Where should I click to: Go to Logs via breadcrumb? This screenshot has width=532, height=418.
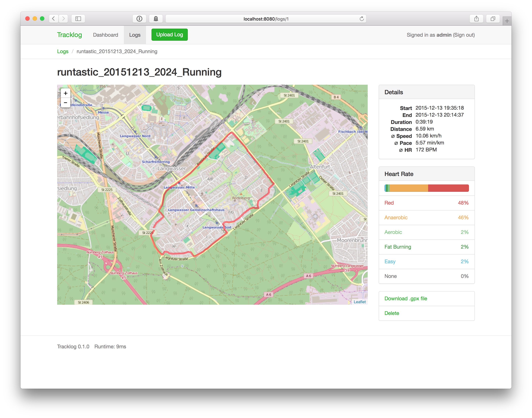tap(63, 51)
